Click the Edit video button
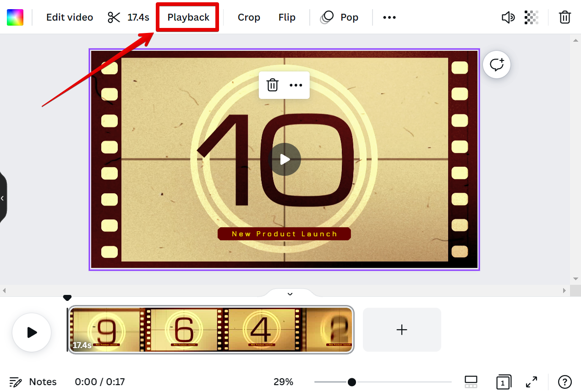The height and width of the screenshot is (392, 581). (x=70, y=17)
